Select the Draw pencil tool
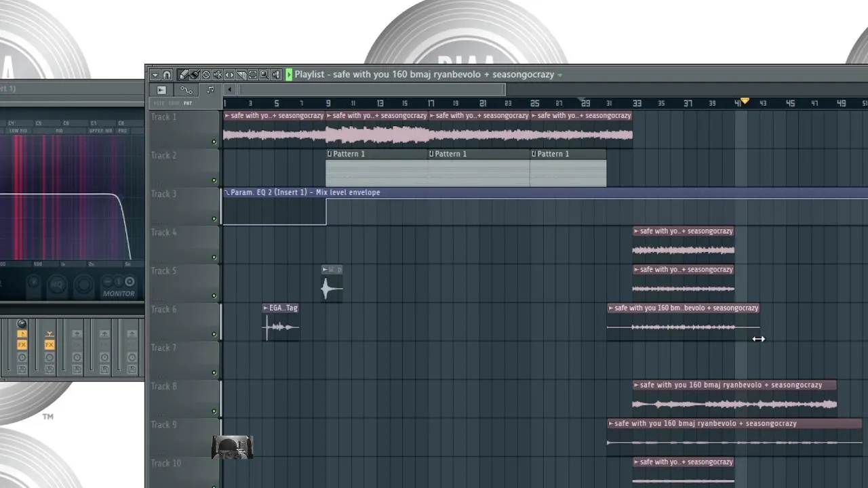Screen dimensions: 868x488 [183, 75]
